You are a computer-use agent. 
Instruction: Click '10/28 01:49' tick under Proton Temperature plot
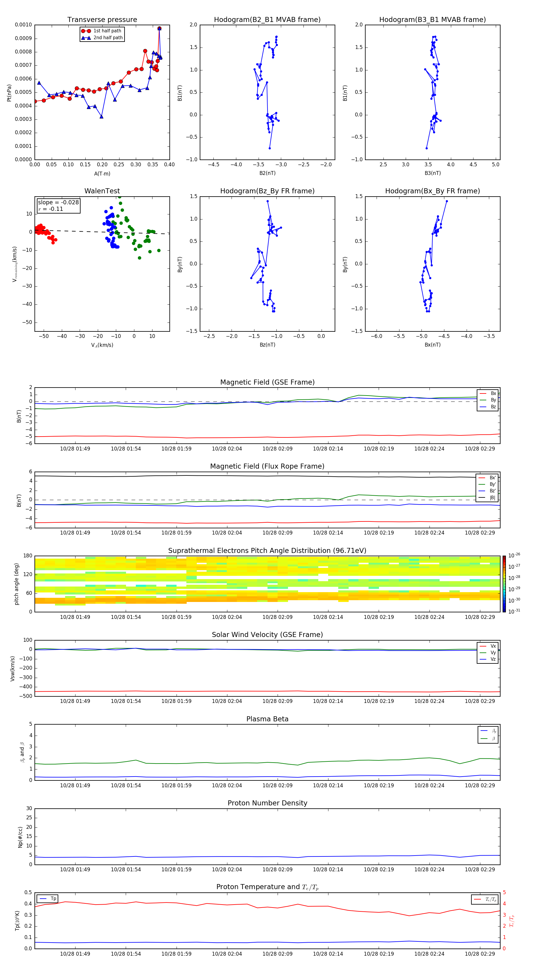click(x=75, y=954)
